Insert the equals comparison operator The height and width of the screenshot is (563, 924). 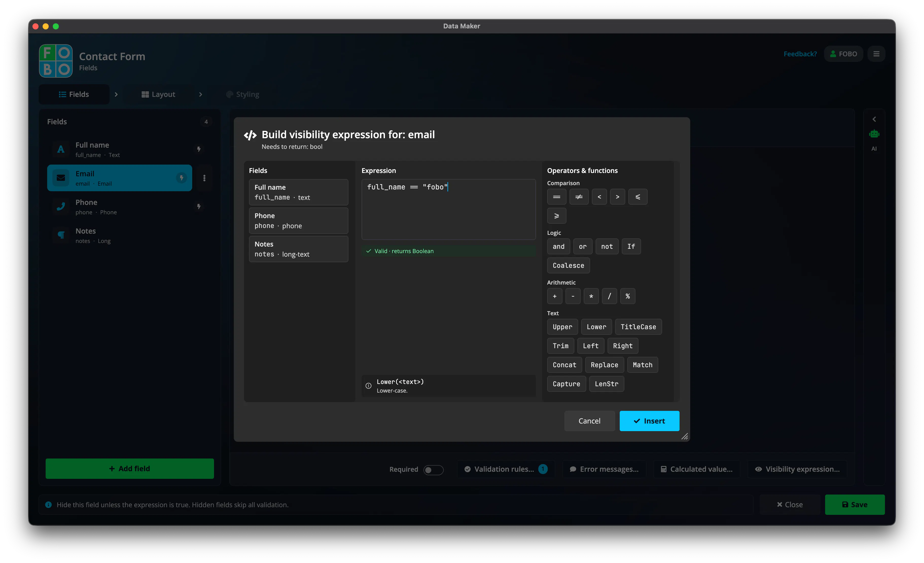557,197
